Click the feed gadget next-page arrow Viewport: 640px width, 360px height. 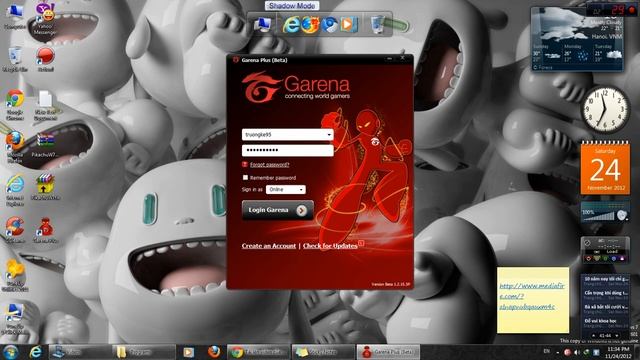pyautogui.click(x=617, y=336)
